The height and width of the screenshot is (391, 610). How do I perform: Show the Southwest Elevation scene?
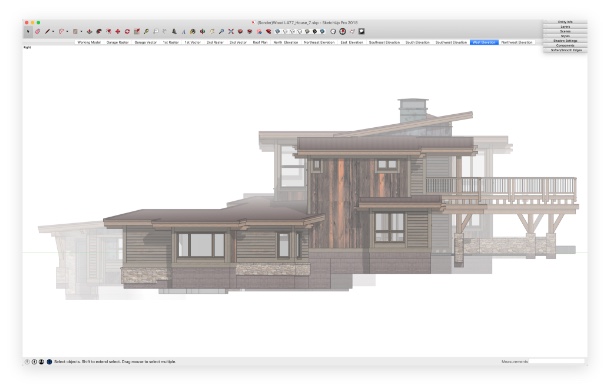451,42
